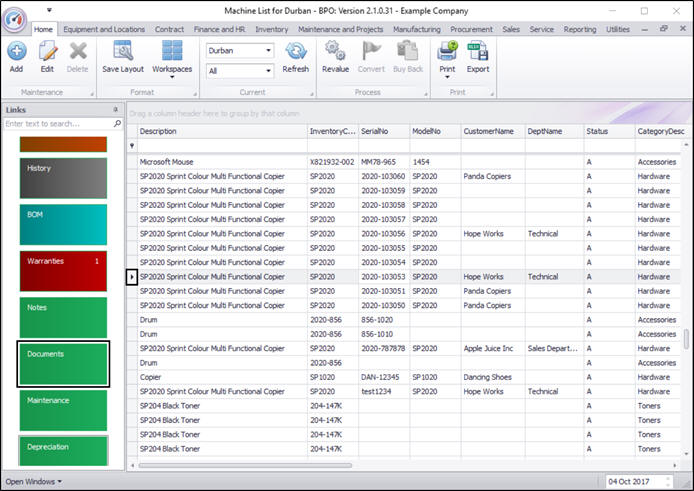Viewport: 694px width, 491px height.
Task: Click the Refresh icon
Action: [x=296, y=52]
